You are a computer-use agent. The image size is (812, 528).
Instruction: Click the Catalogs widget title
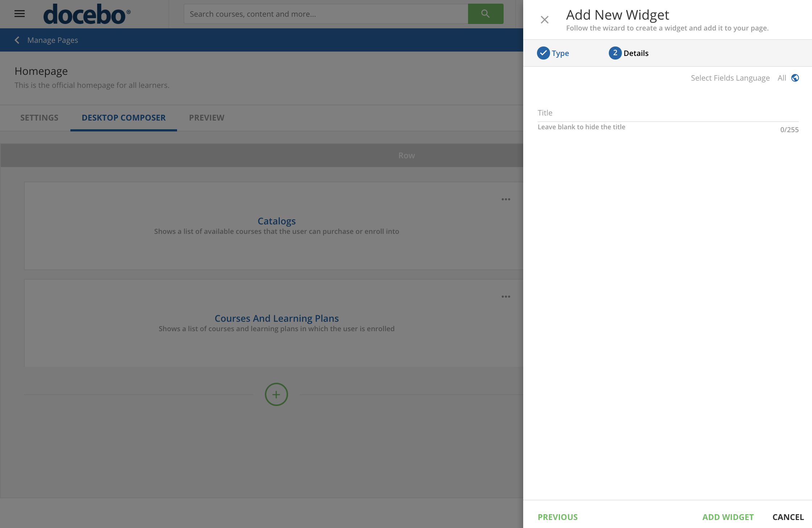pyautogui.click(x=276, y=221)
